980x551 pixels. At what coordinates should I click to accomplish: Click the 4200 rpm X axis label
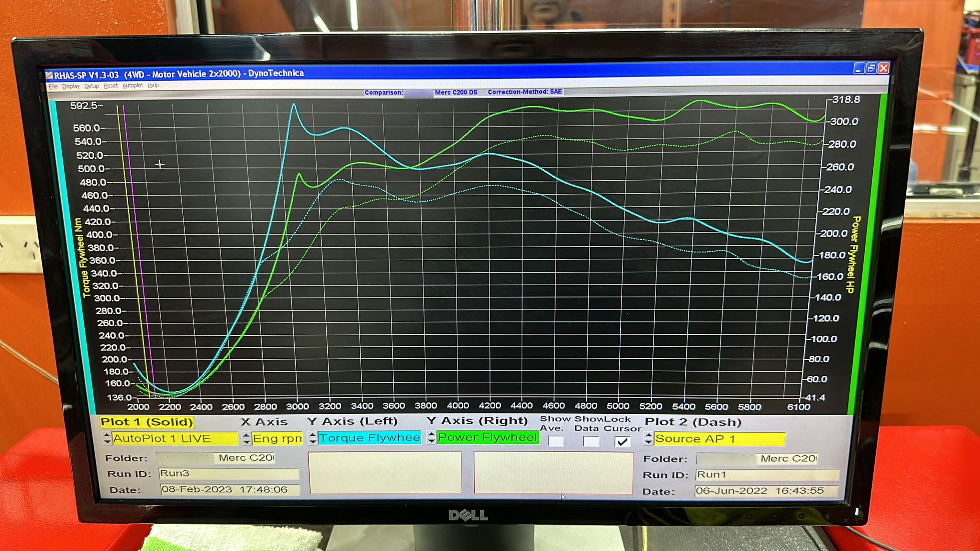pos(490,406)
